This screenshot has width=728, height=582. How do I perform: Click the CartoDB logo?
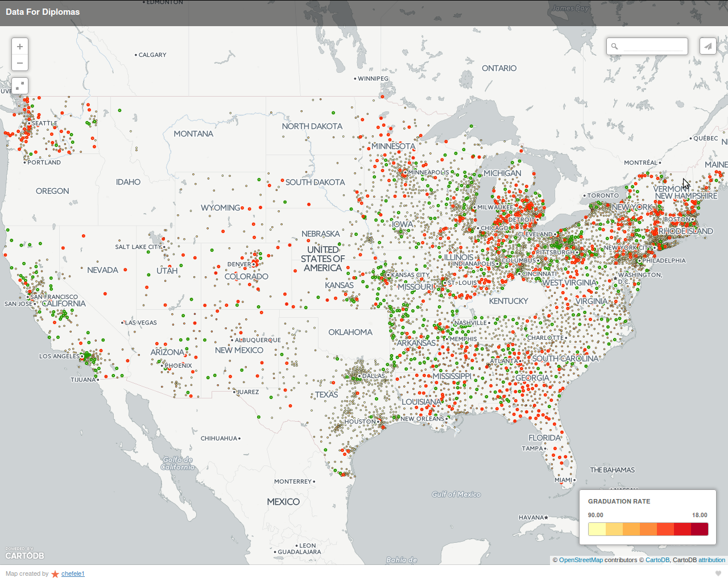(x=24, y=554)
